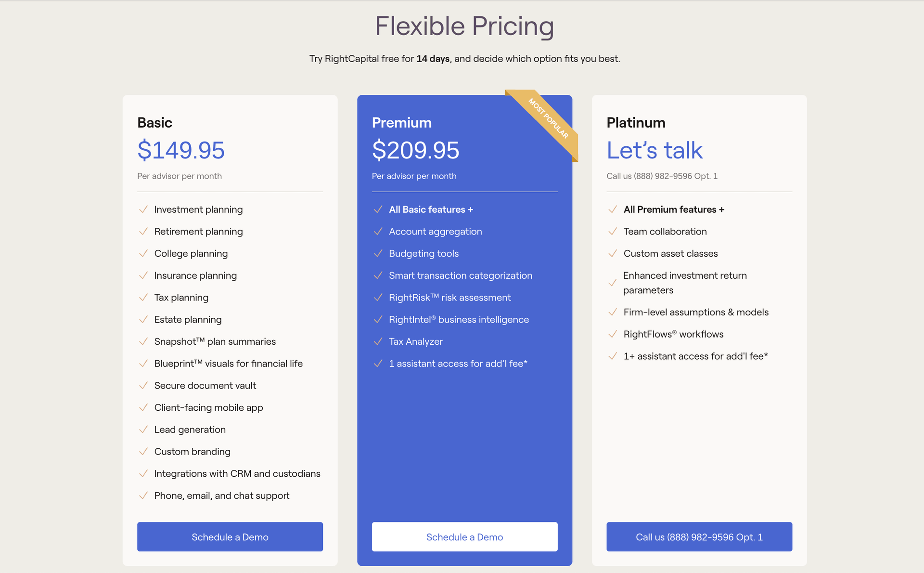Click the checkmark icon next to Tax planning
The image size is (924, 573).
pyautogui.click(x=143, y=298)
